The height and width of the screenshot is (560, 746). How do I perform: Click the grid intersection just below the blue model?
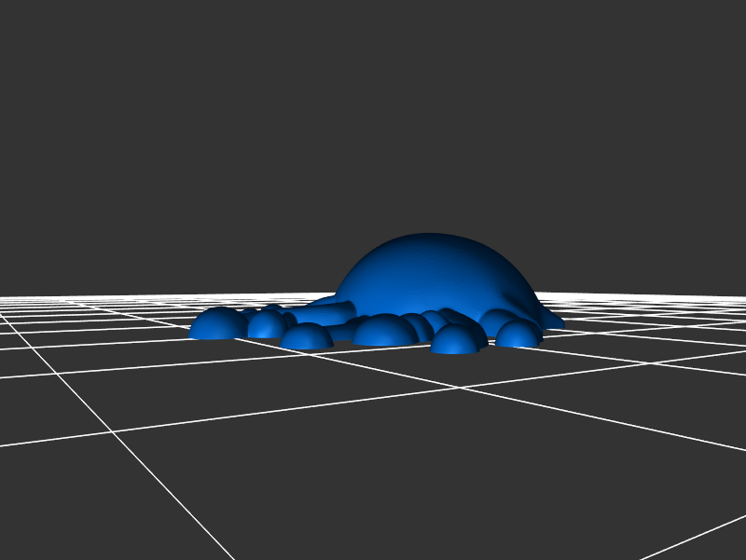(x=461, y=388)
